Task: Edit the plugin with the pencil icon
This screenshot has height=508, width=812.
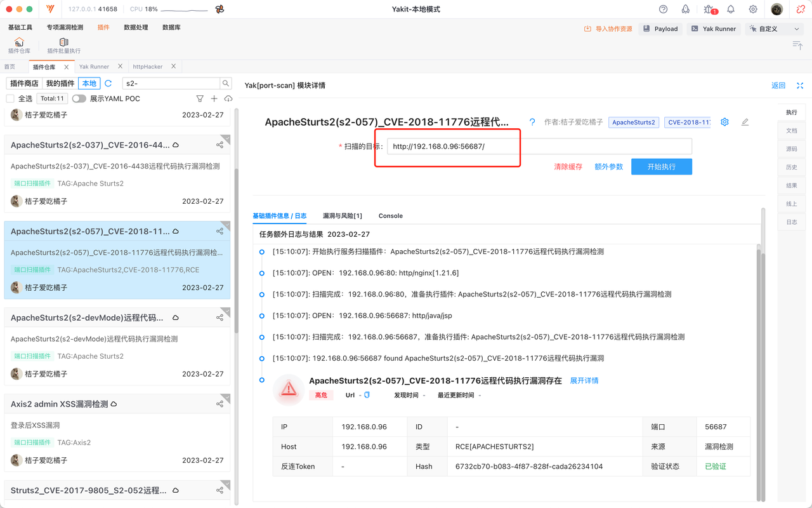Action: pyautogui.click(x=745, y=122)
